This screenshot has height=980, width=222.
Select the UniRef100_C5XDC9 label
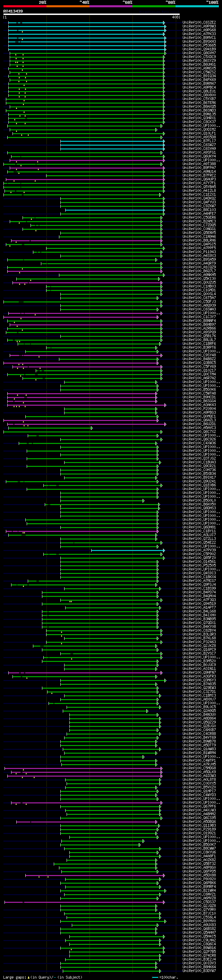pos(199,57)
